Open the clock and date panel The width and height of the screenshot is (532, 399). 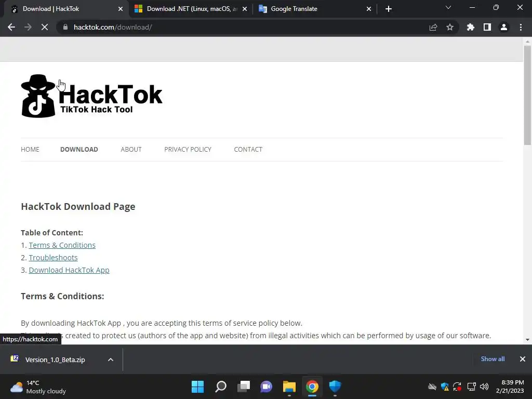click(x=510, y=387)
